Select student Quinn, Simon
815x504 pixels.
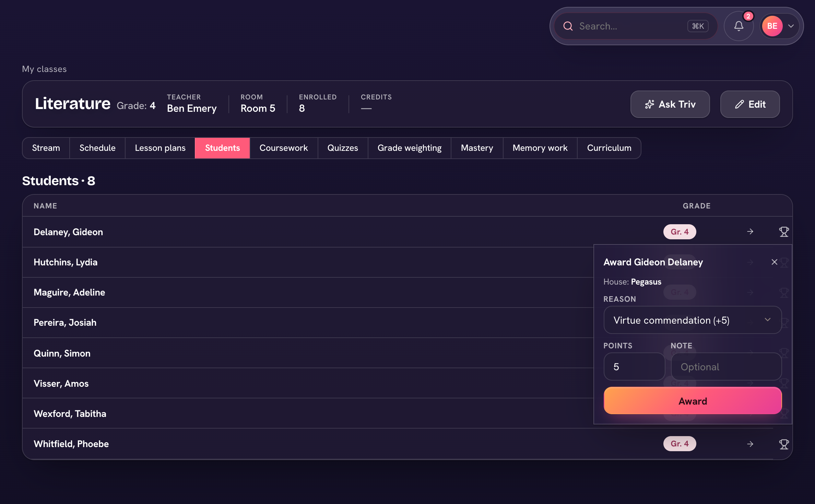62,353
